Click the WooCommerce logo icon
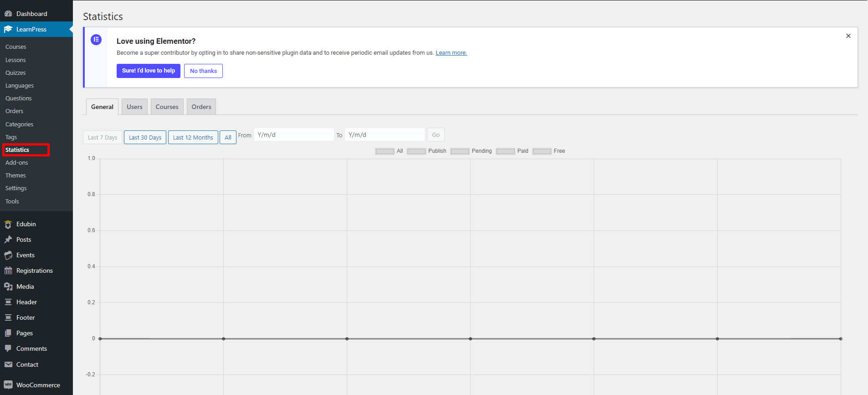The image size is (868, 395). [x=8, y=385]
